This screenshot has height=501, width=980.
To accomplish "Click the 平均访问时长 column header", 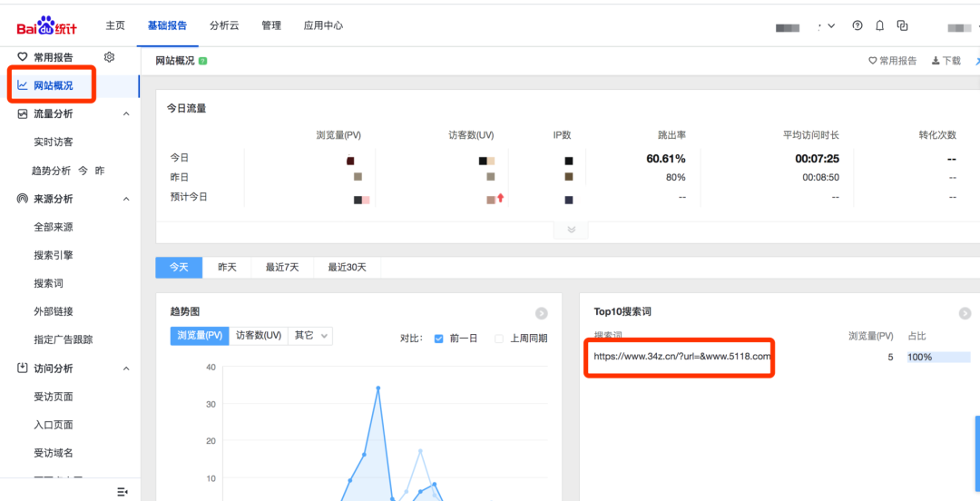I will 810,135.
